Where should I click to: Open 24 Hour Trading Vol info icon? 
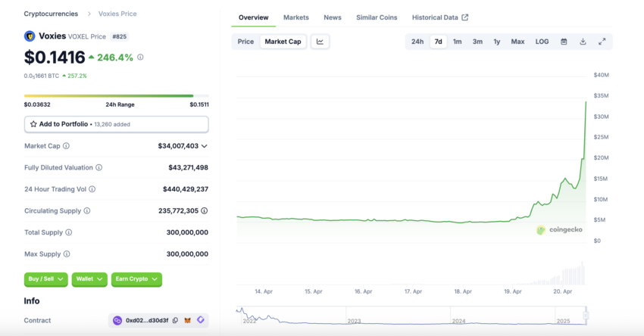92,189
